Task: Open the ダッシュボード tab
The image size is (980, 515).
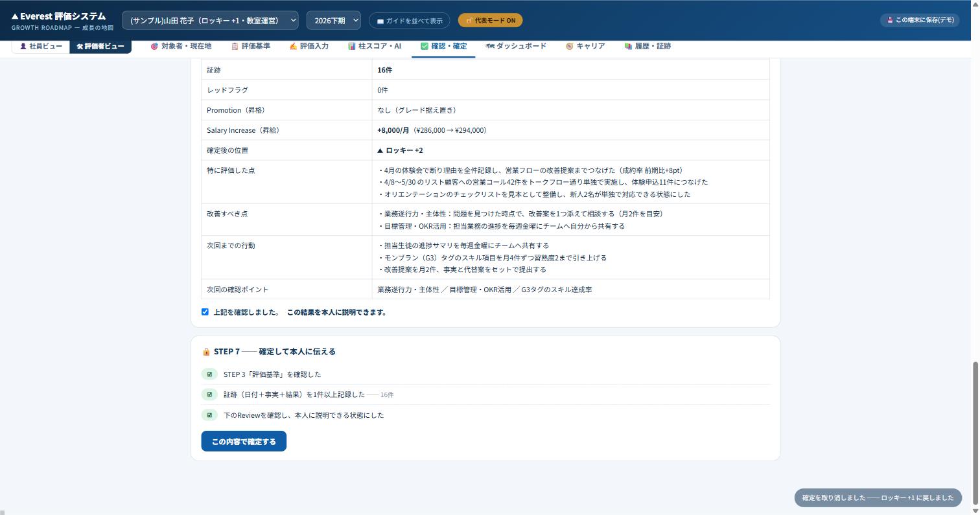Action: click(x=516, y=46)
